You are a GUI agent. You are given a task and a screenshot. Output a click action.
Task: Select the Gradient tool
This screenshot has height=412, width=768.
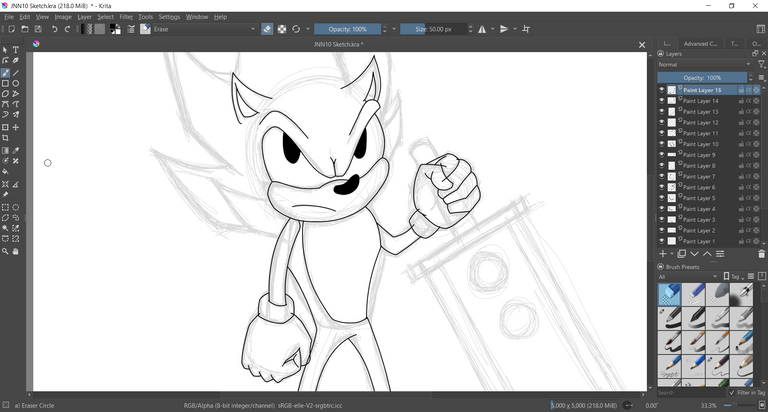click(x=5, y=150)
